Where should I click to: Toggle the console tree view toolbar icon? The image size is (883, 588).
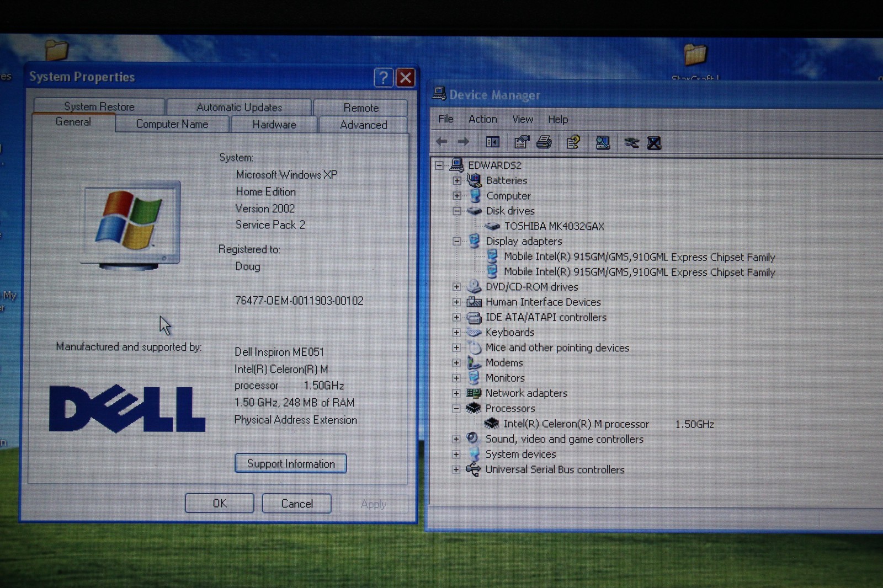(493, 142)
